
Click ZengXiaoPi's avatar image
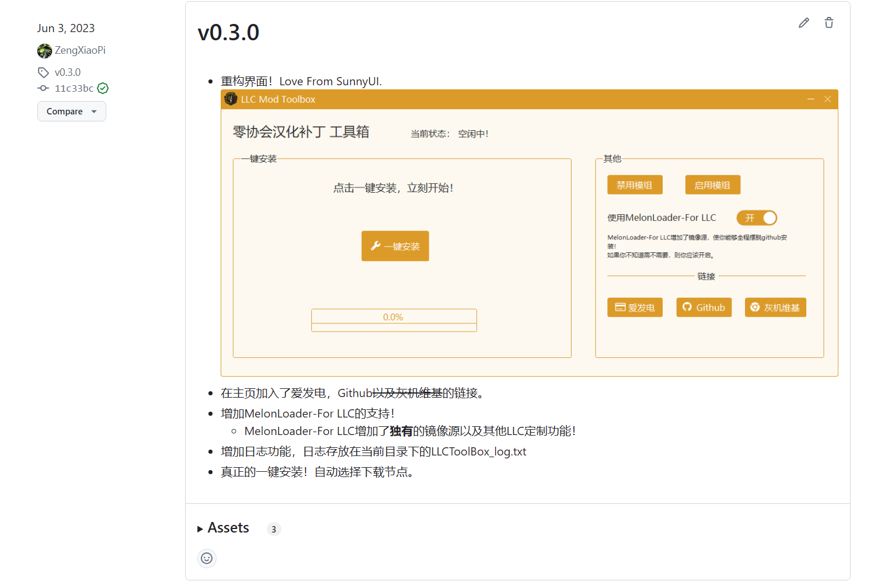click(44, 51)
